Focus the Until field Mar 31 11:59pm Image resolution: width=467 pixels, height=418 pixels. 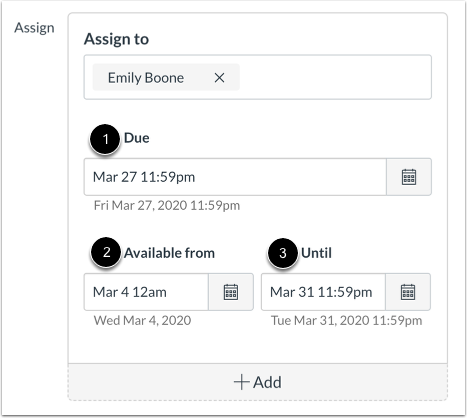[x=323, y=292]
